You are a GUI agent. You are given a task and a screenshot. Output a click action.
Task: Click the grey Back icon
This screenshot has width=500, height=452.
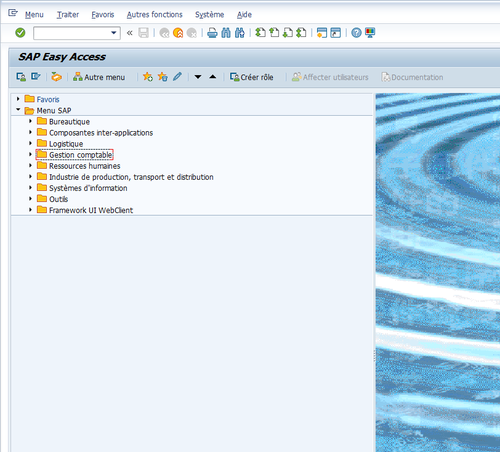164,33
